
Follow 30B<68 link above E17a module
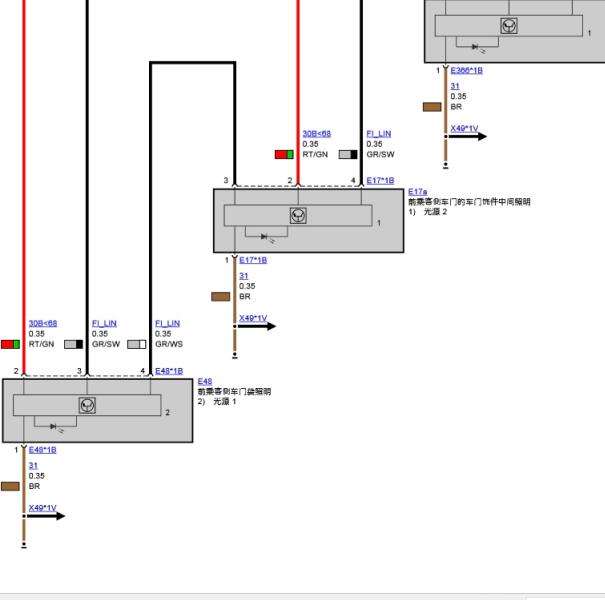click(x=316, y=134)
